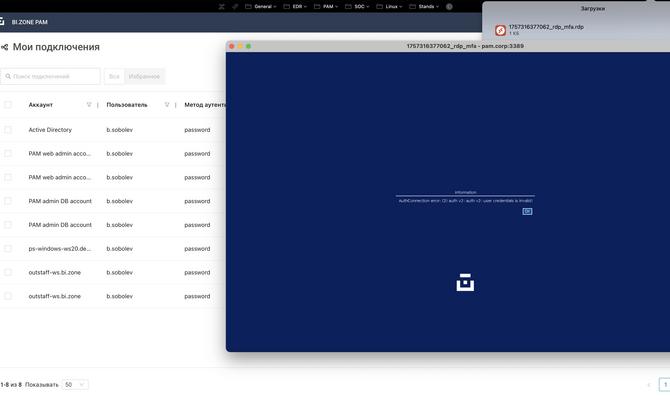Viewport: 670px width, 400px height.
Task: Switch to the Избранное tab
Action: 144,76
